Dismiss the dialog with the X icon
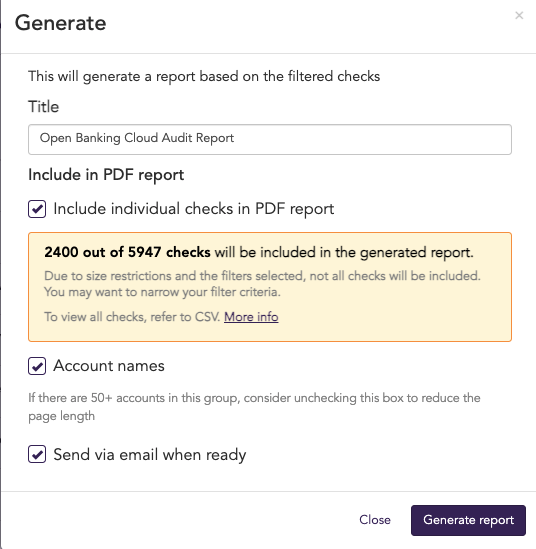 coord(519,15)
